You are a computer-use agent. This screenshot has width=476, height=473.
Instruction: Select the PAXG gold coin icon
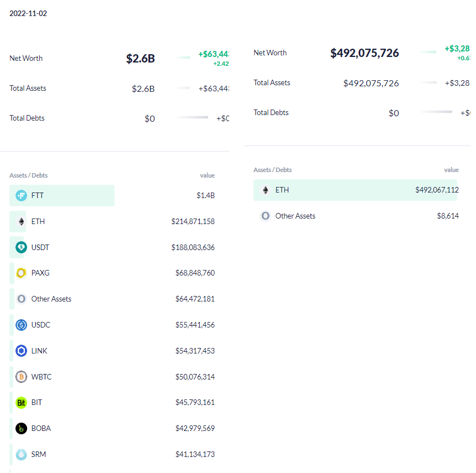(20, 273)
